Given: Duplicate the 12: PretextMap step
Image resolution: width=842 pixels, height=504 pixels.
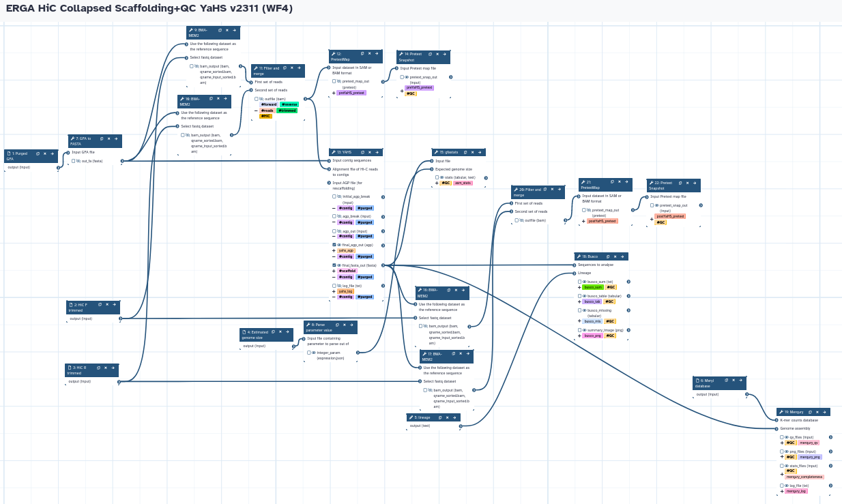Looking at the screenshot, I should tap(362, 53).
